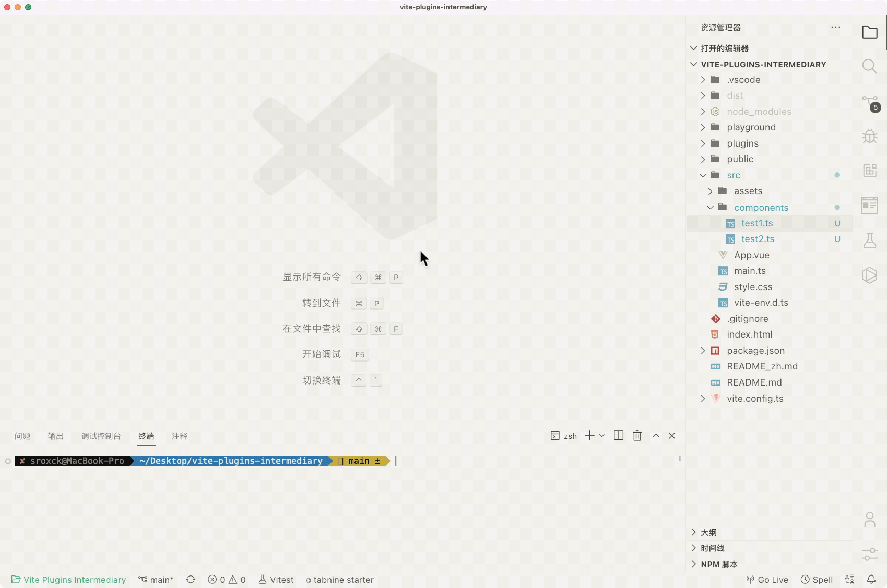Kill the terminal with trash icon
This screenshot has width=887, height=588.
[637, 436]
